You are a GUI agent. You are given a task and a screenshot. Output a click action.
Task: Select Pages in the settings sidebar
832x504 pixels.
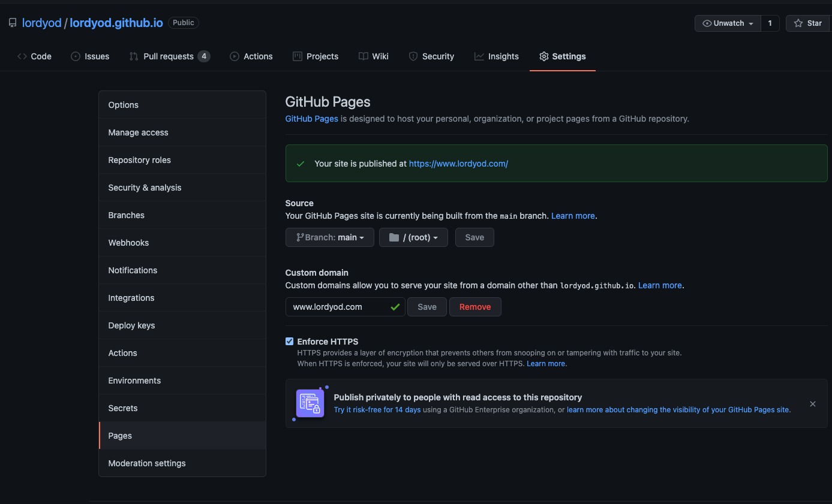(x=119, y=436)
